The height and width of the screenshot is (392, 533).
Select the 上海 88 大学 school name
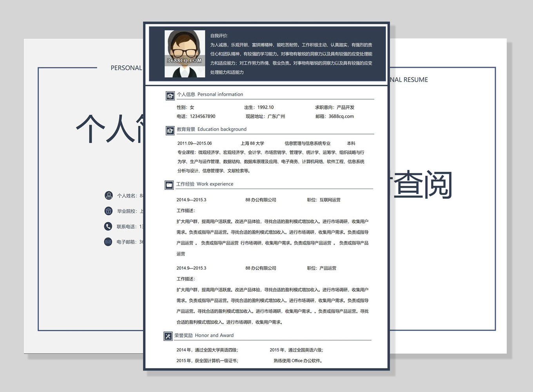pos(252,143)
